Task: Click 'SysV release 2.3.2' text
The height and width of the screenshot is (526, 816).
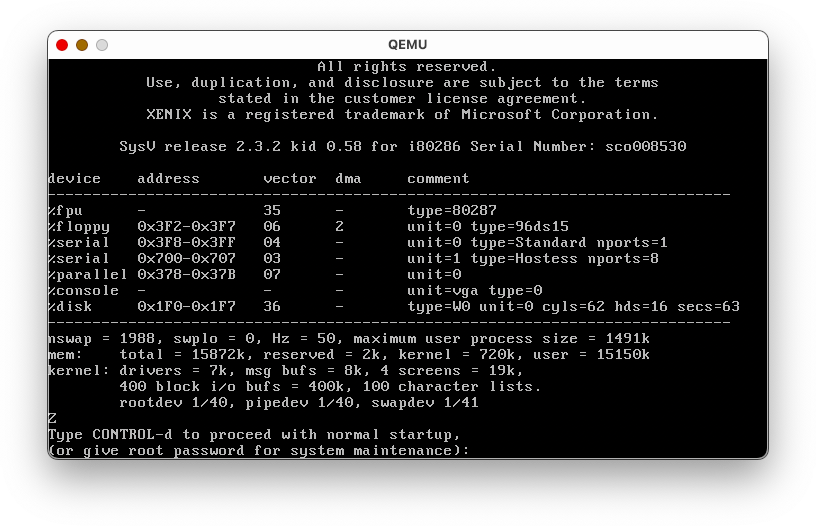Action: tap(200, 147)
